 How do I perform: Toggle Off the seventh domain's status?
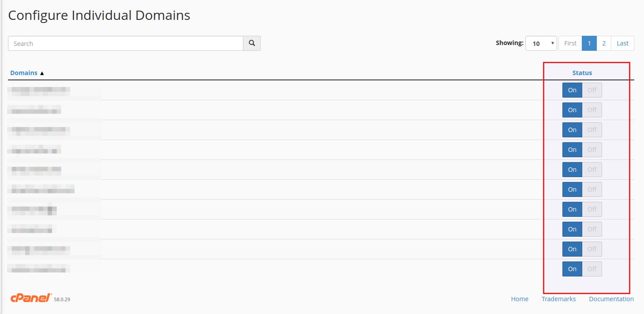pyautogui.click(x=592, y=209)
